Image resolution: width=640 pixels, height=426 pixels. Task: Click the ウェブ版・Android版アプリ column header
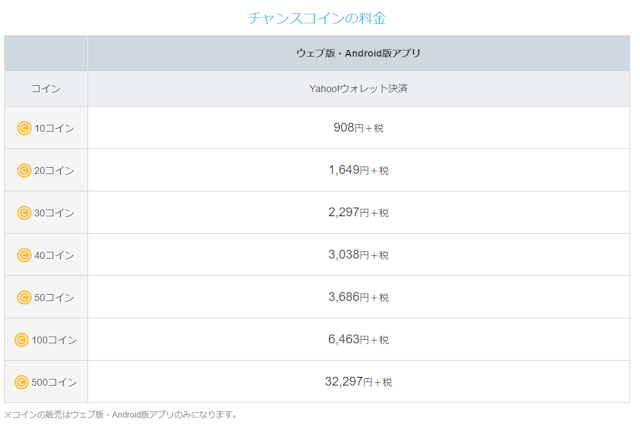coord(358,53)
